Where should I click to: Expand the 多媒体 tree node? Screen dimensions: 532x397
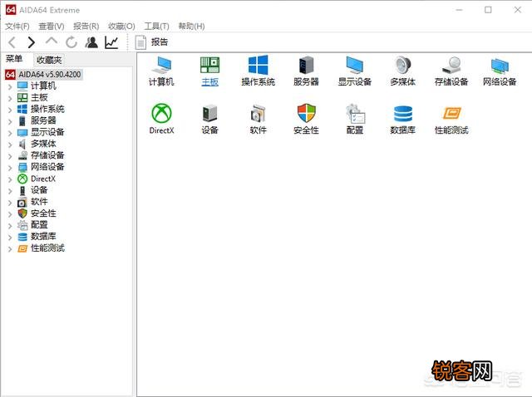(x=10, y=144)
